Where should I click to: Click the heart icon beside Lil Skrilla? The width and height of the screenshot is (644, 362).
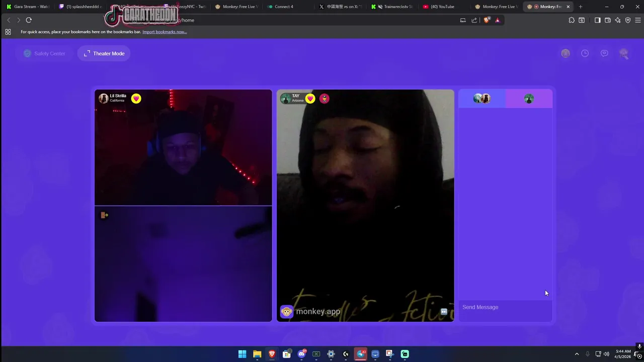[136, 99]
